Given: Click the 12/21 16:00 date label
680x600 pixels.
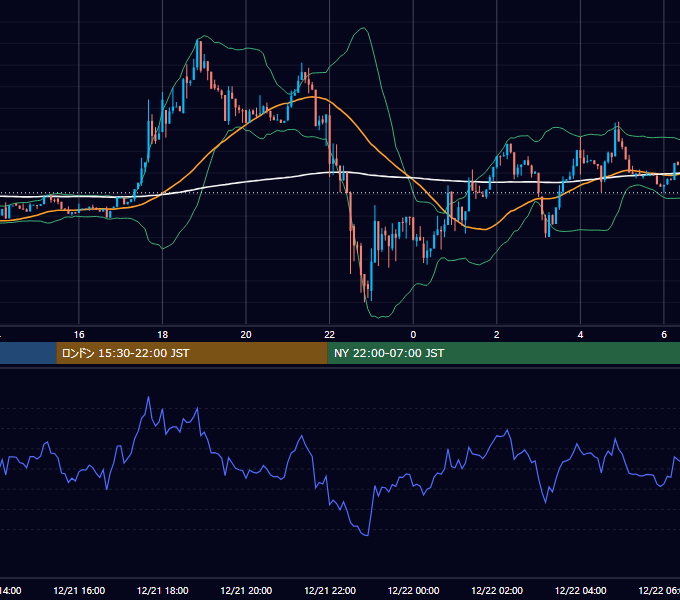Looking at the screenshot, I should (x=79, y=590).
